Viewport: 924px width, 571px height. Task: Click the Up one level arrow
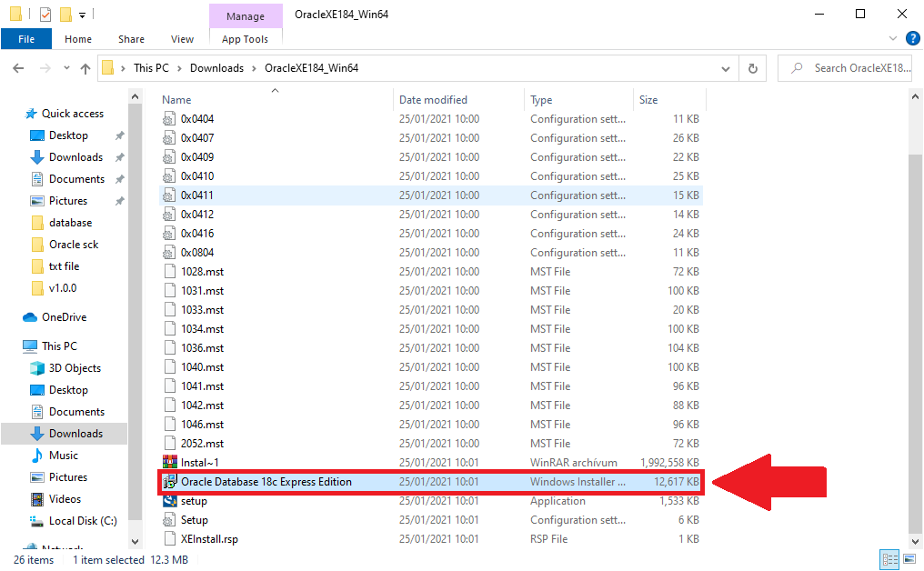click(85, 68)
